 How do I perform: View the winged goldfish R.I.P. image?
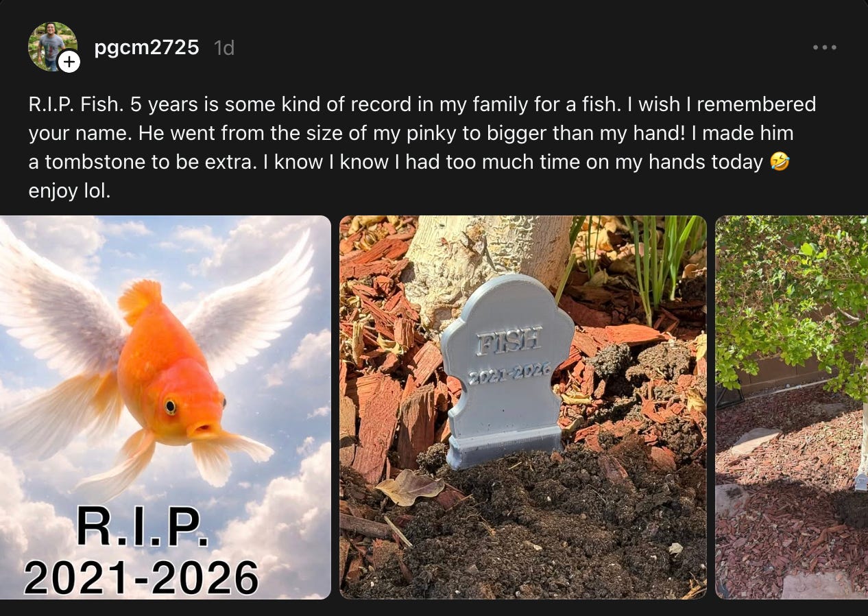(x=165, y=407)
